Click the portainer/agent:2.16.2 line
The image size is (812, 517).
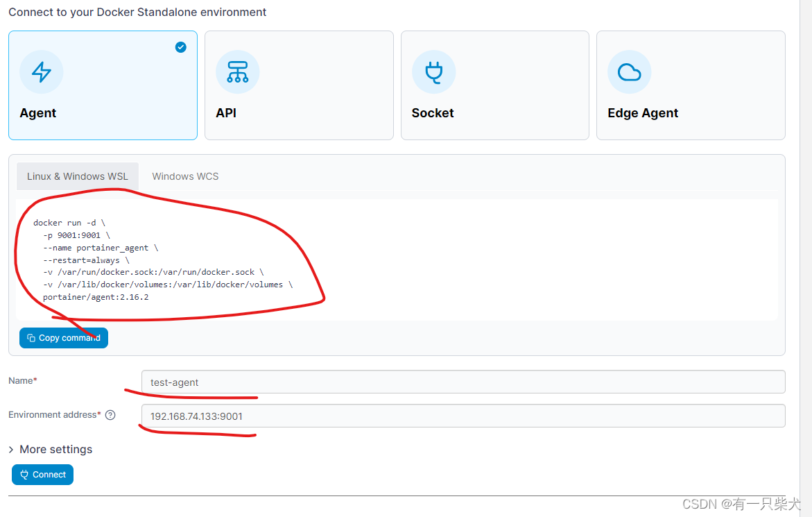coord(96,297)
